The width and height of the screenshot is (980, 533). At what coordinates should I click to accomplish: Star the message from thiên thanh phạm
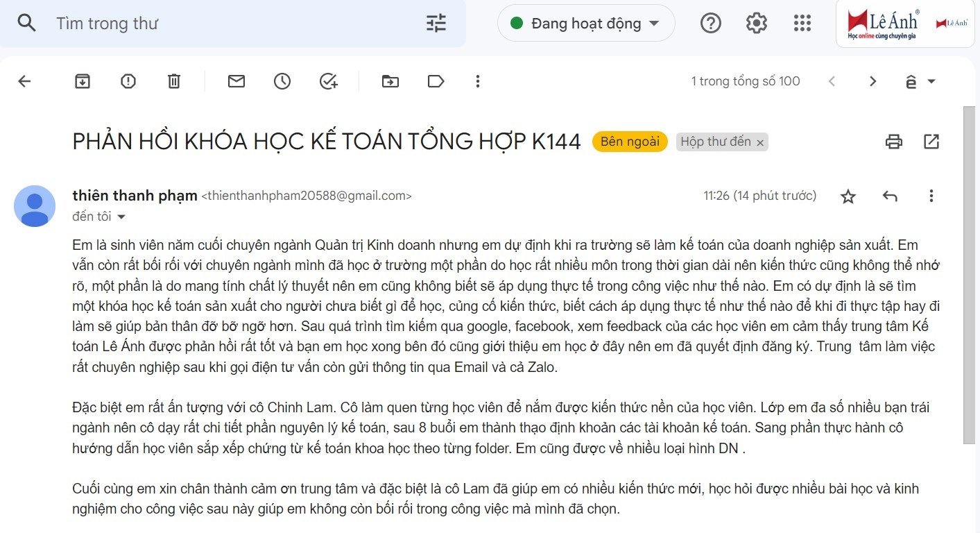[848, 196]
